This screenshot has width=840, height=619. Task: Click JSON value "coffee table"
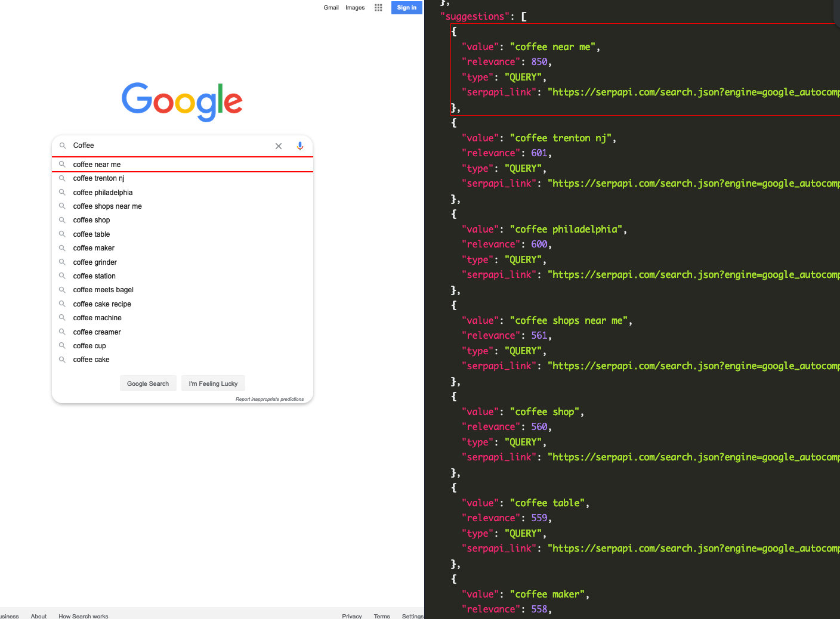pos(547,503)
